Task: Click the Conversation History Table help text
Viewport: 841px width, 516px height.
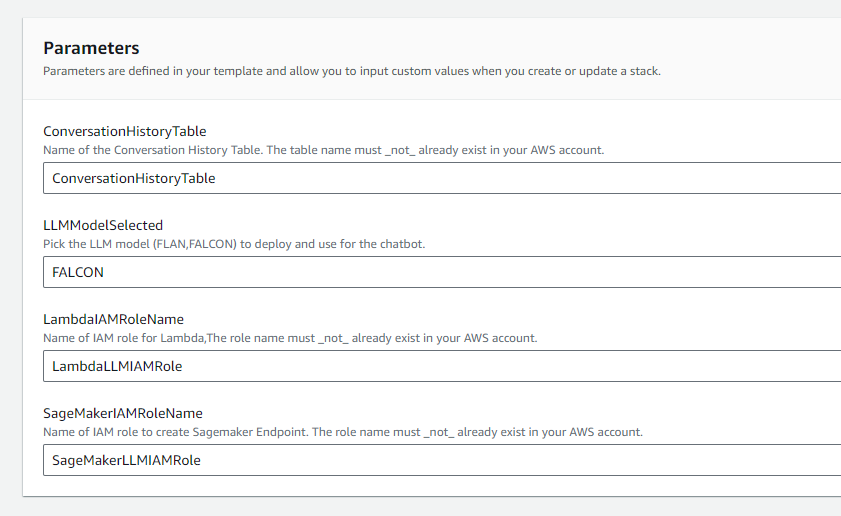Action: [x=323, y=150]
